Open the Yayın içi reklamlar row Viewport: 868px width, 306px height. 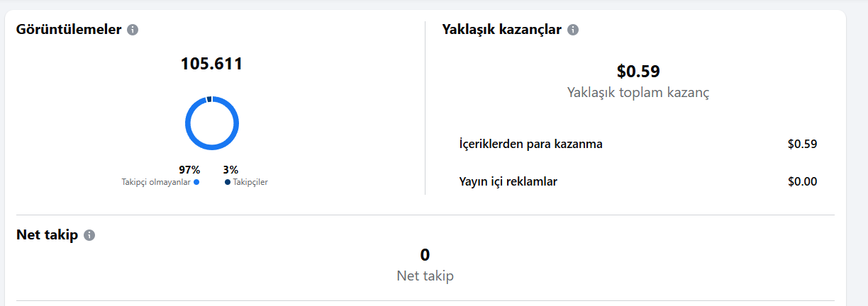[x=508, y=182]
